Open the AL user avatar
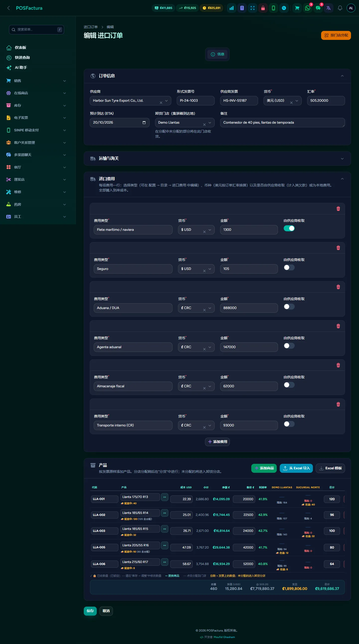 point(351,8)
